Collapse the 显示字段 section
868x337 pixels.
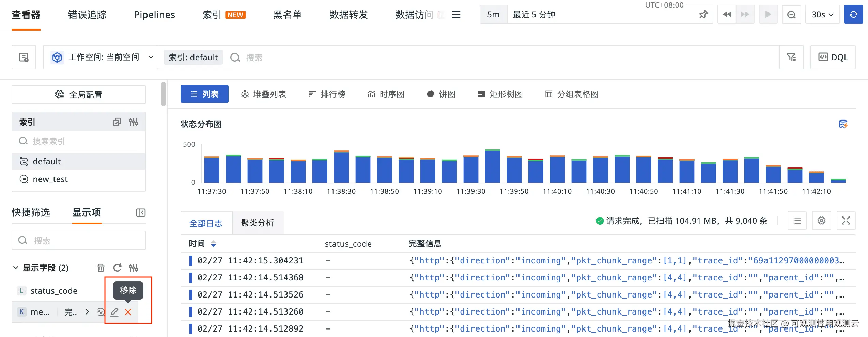16,268
